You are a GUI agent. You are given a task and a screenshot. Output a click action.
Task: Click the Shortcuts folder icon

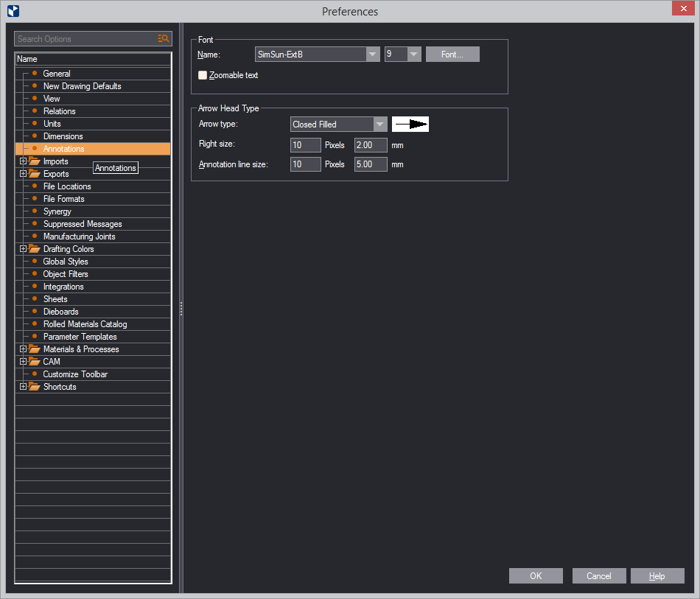click(35, 387)
